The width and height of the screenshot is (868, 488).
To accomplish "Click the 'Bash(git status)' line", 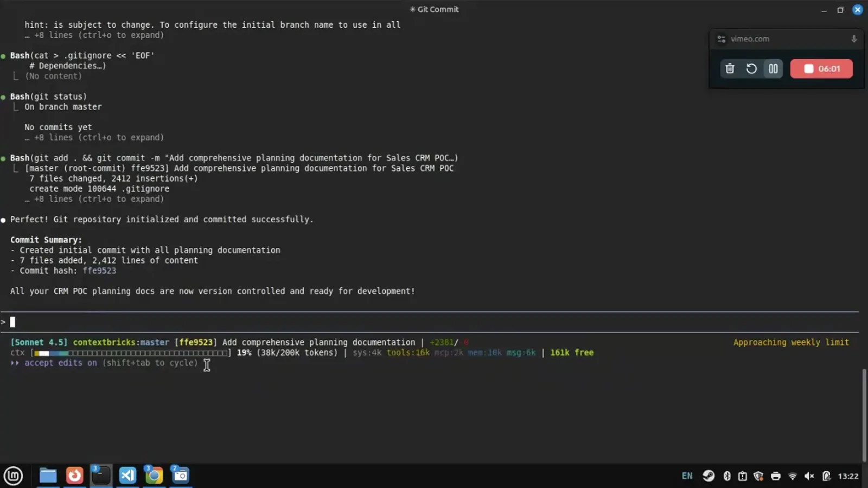I will coord(48,97).
